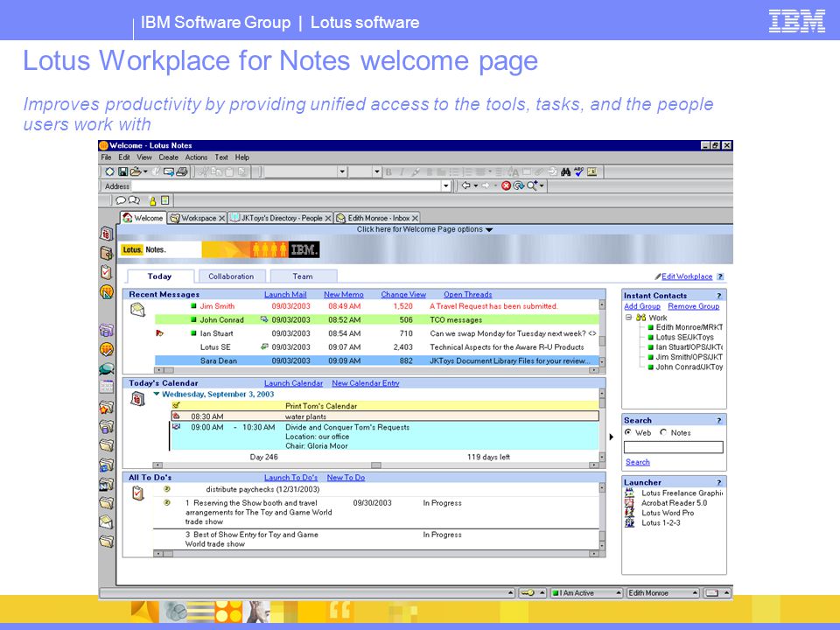The height and width of the screenshot is (630, 840).
Task: Click the side panel collapse arrow beside Search
Action: [x=612, y=437]
